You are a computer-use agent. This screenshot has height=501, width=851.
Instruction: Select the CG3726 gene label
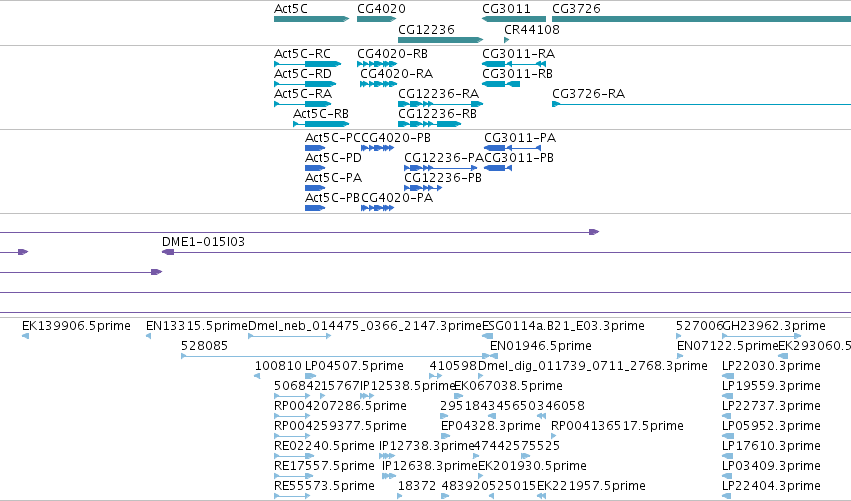[576, 9]
